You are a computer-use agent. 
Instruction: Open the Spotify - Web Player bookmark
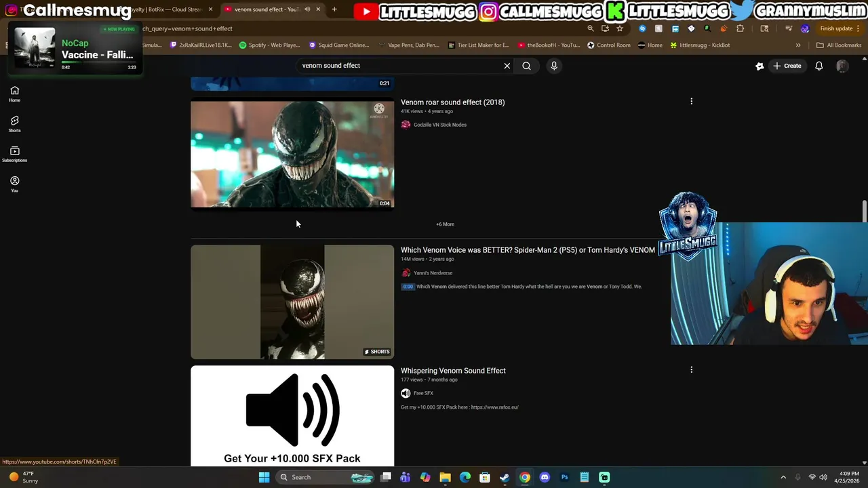(269, 45)
